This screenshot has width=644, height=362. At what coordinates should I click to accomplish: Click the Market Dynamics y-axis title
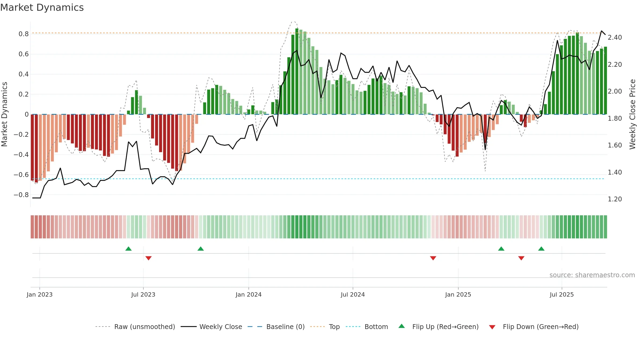(4, 114)
